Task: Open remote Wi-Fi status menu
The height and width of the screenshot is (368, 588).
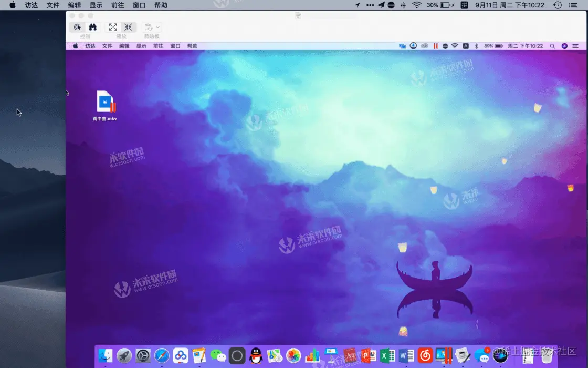Action: point(455,46)
